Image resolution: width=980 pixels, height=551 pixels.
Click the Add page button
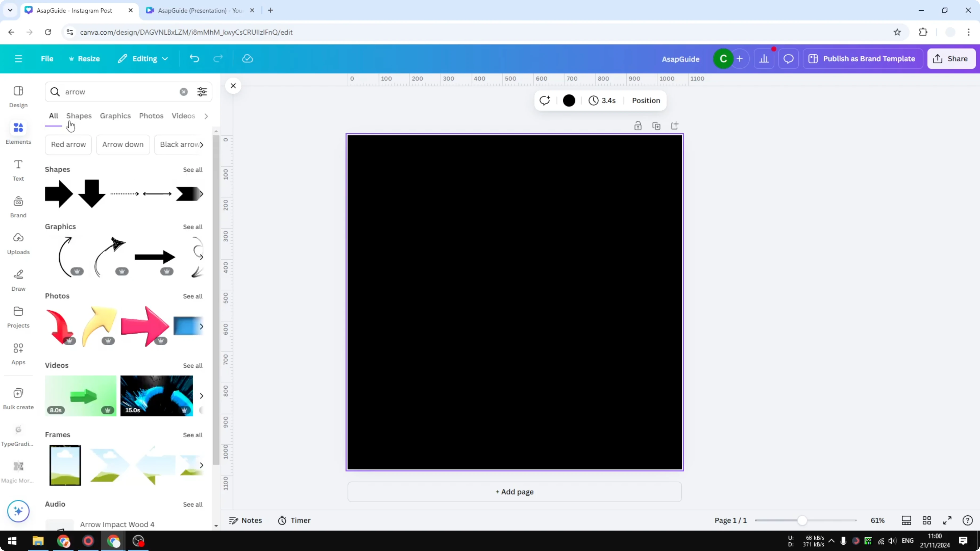tap(514, 492)
